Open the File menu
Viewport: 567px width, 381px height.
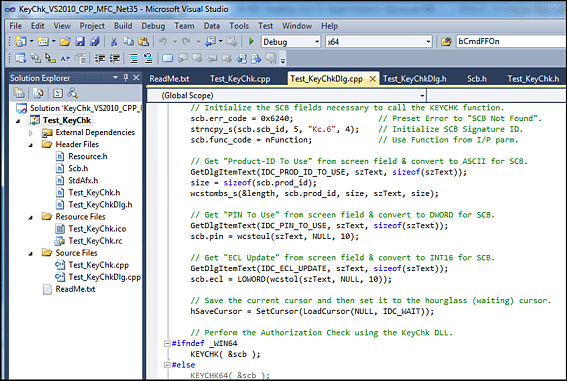[16, 26]
